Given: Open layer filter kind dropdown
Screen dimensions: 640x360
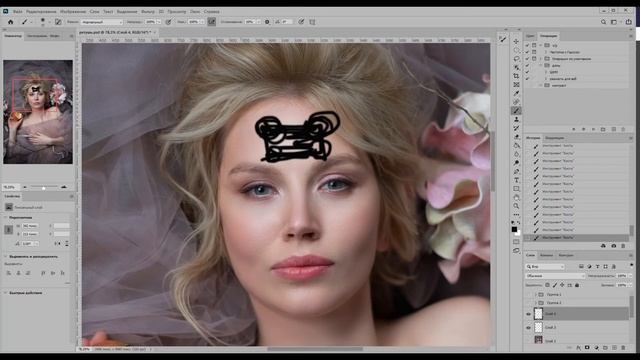Looking at the screenshot, I should (x=545, y=267).
